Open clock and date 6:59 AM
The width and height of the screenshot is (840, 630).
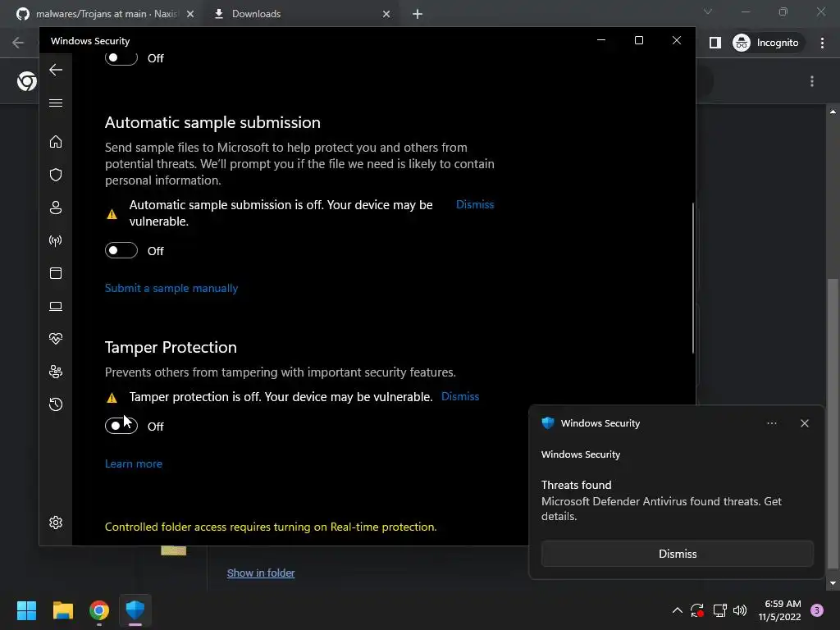[x=780, y=610]
